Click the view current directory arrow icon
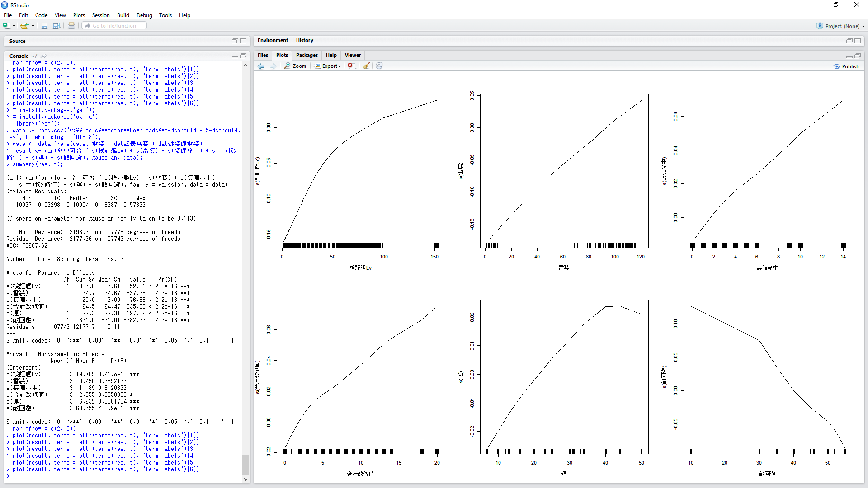The height and width of the screenshot is (488, 868). (x=44, y=56)
